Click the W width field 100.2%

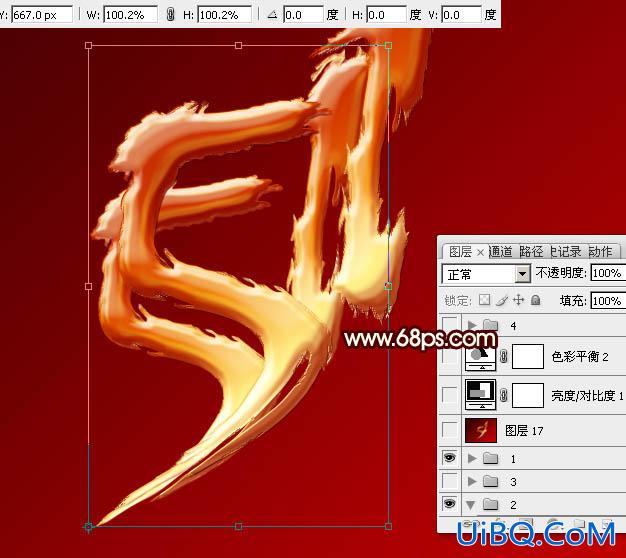pos(130,15)
